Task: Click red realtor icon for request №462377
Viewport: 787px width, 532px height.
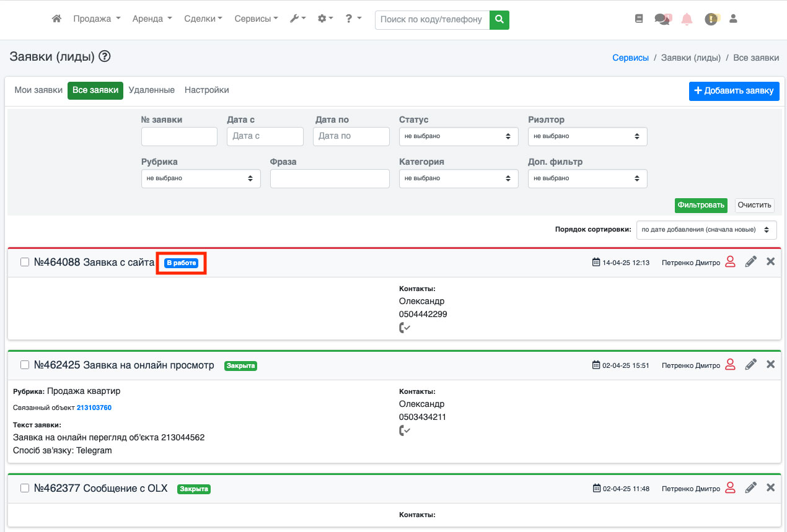Action: tap(730, 488)
